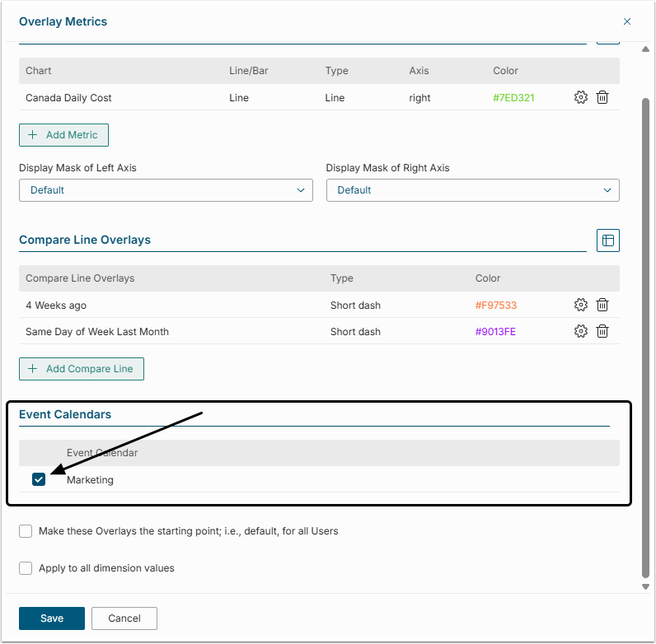
Task: Click the scrollbar down arrow
Action: [645, 586]
